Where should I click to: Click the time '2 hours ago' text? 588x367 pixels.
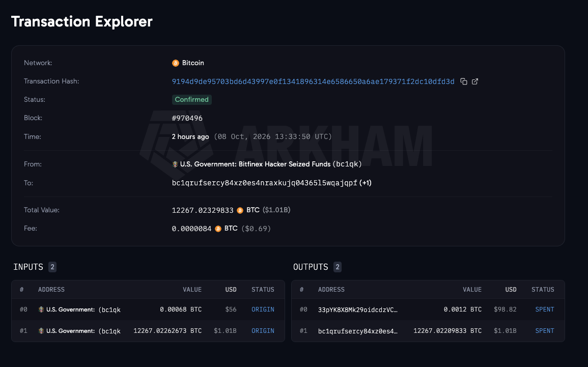pyautogui.click(x=190, y=137)
